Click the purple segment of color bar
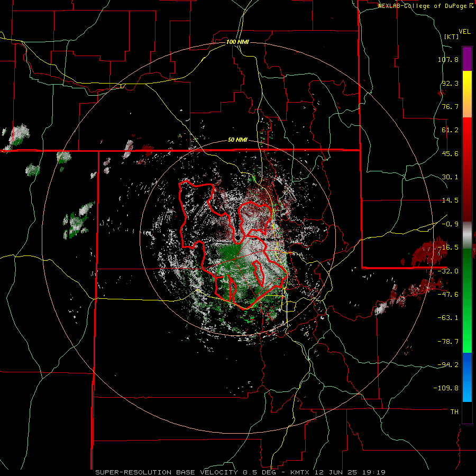Screen dimensions: 476x476 coord(467,59)
